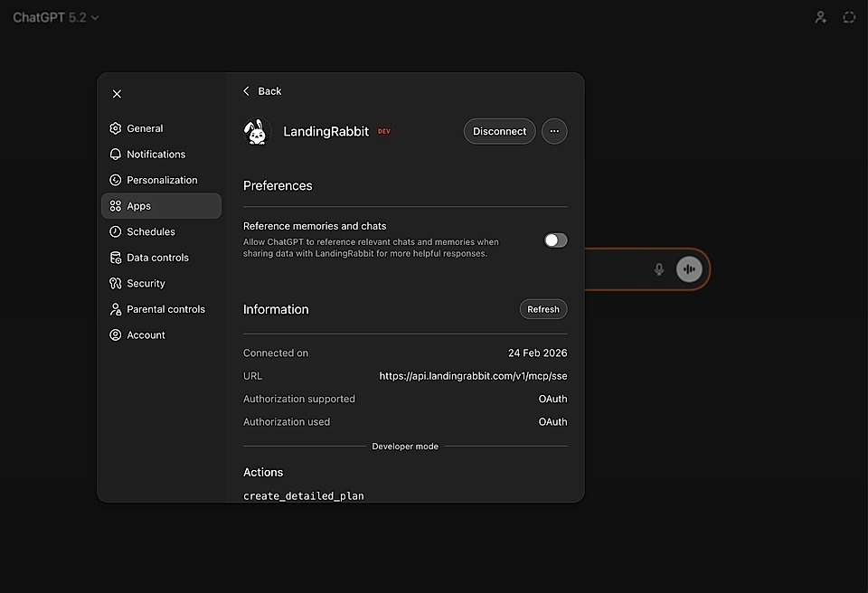This screenshot has width=868, height=593.
Task: Select the Schedules clock icon
Action: point(115,231)
